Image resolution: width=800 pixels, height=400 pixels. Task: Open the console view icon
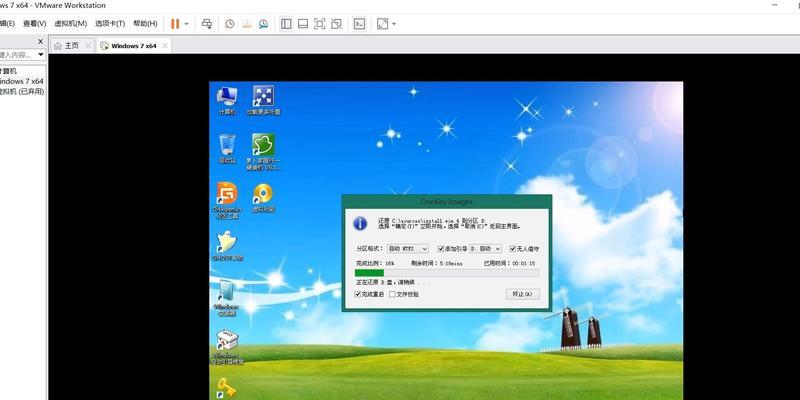tap(360, 23)
